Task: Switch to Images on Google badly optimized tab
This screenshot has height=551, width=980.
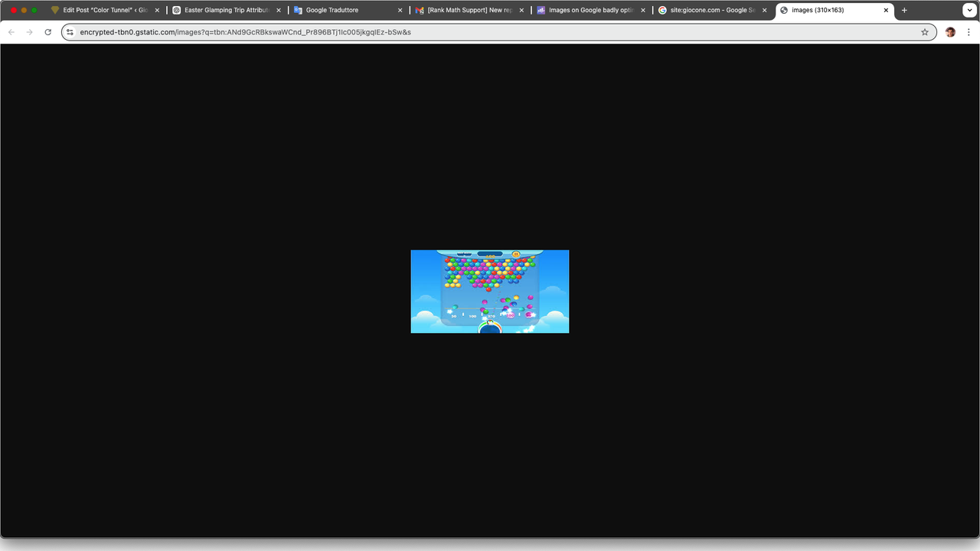Action: point(591,10)
